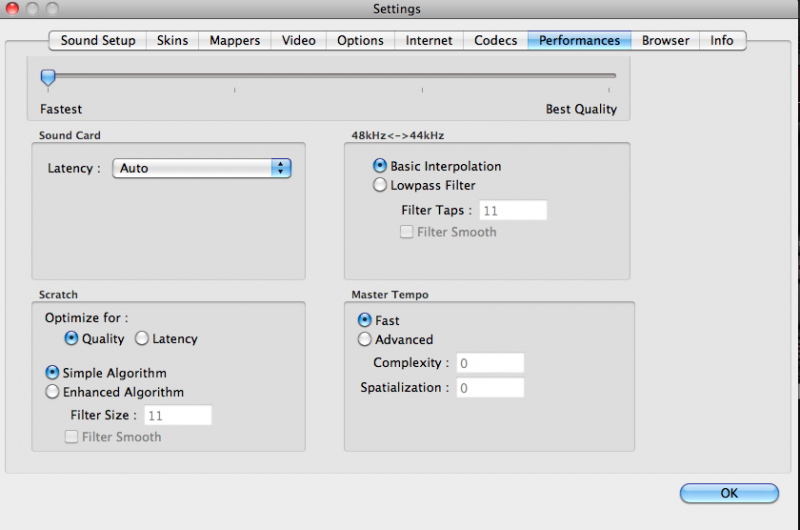Click the performance slider handle at Fastest
Image resolution: width=800 pixels, height=530 pixels.
coord(48,78)
